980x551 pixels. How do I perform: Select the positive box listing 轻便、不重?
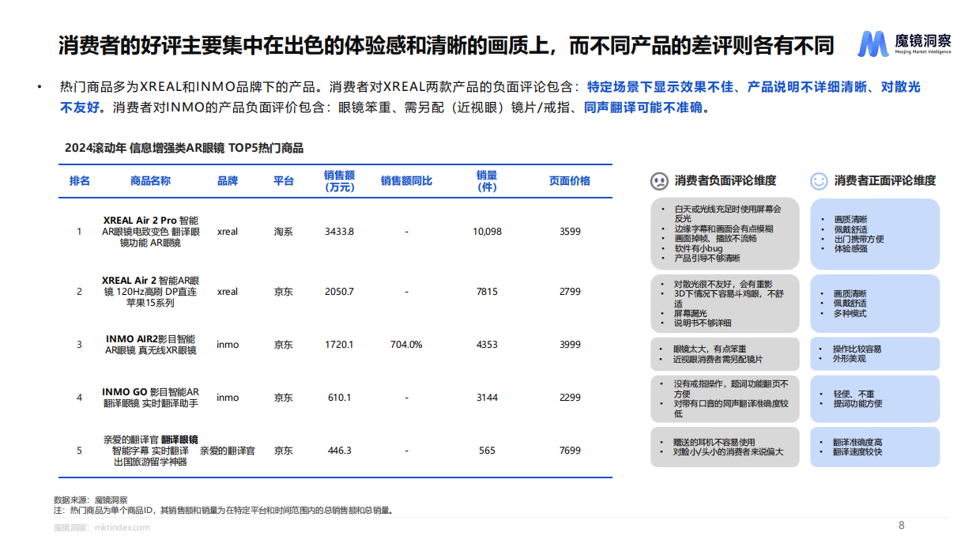(x=875, y=398)
